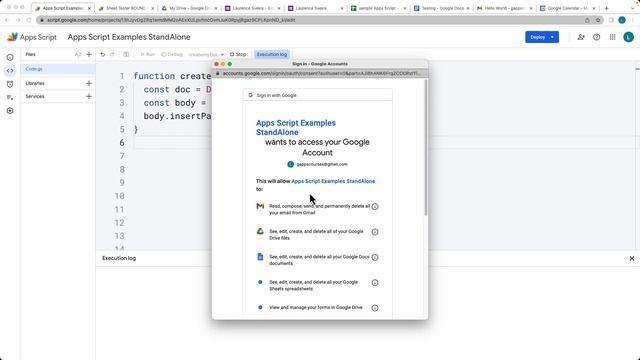Toggle the Execution log button
Screen dimensions: 640x360
tap(272, 54)
